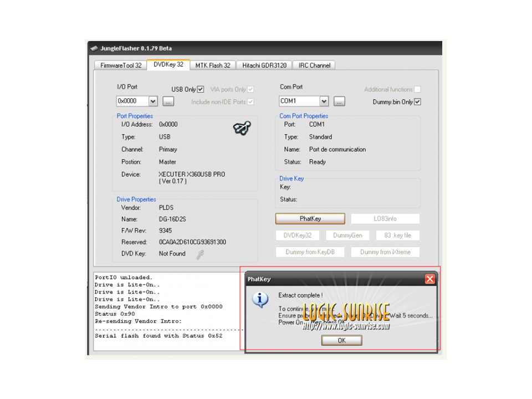Click the 'Serial flash found with Status 0x52' log line
532x399 pixels.
pos(158,336)
